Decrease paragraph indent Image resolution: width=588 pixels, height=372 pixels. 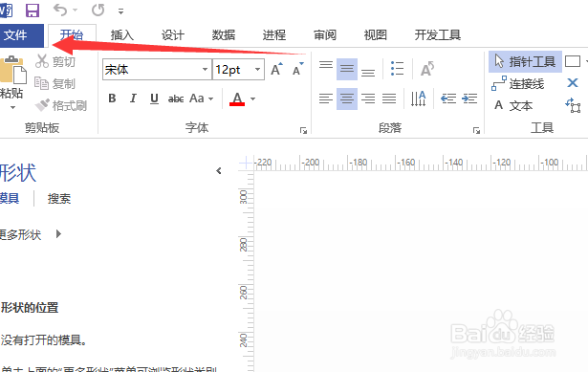(x=448, y=98)
